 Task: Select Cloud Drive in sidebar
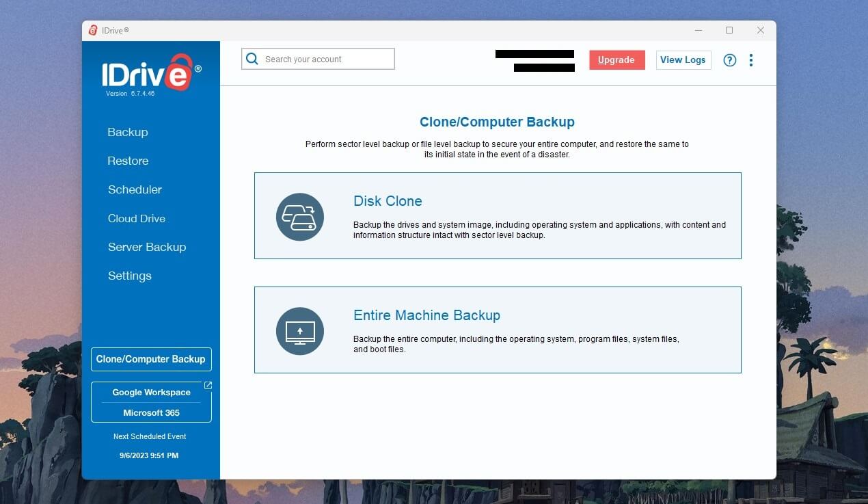[137, 218]
